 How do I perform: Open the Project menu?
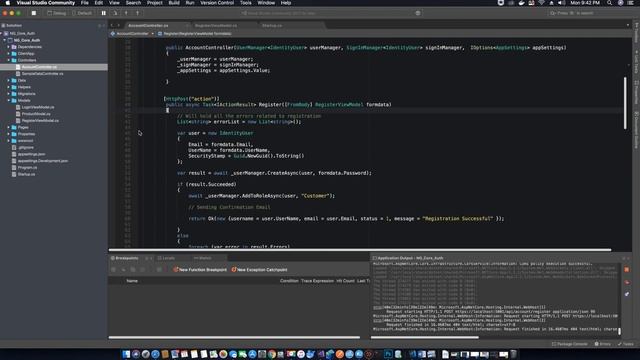(x=155, y=3)
